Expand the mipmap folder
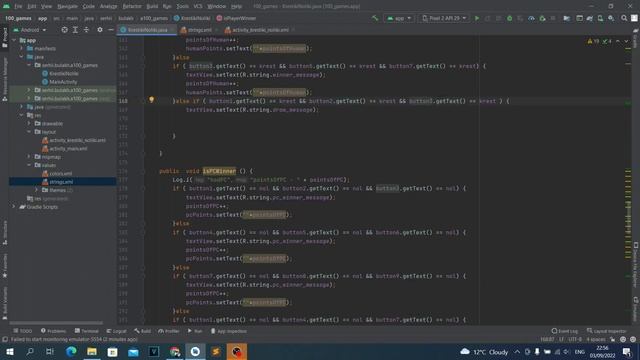Viewport: 640px width, 360px height. 29,157
